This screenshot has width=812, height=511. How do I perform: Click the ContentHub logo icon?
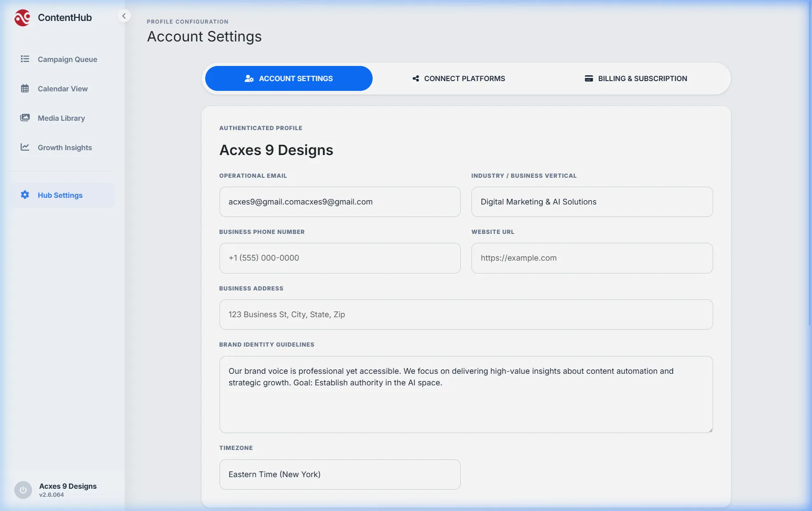[22, 18]
